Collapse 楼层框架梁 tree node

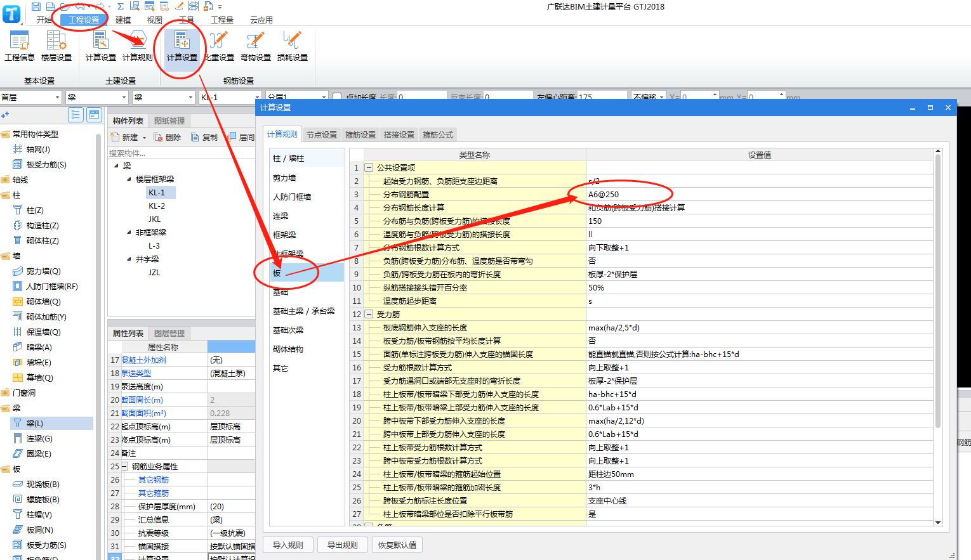[129, 179]
